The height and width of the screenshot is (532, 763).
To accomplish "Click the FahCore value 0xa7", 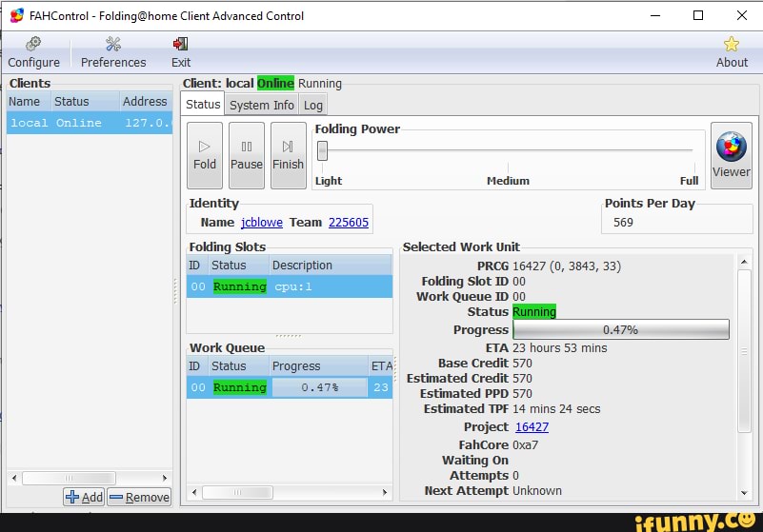I will [x=525, y=445].
